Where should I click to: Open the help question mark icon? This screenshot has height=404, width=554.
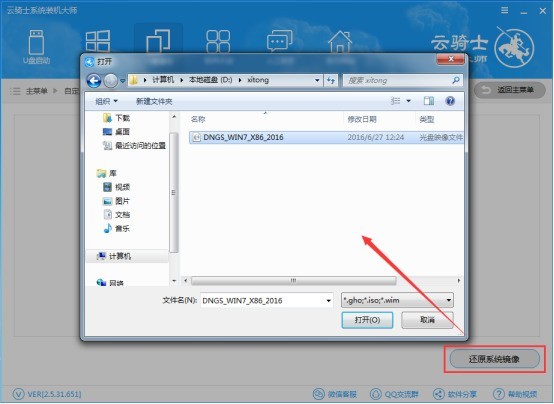pyautogui.click(x=450, y=101)
